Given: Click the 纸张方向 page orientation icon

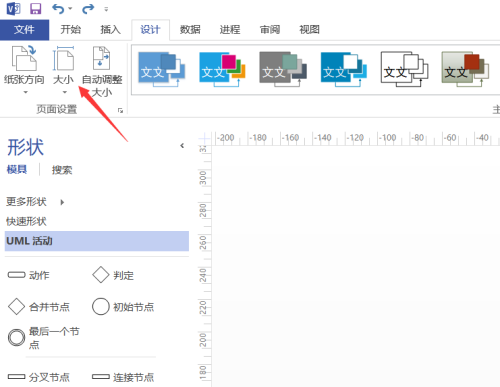Looking at the screenshot, I should click(x=24, y=59).
